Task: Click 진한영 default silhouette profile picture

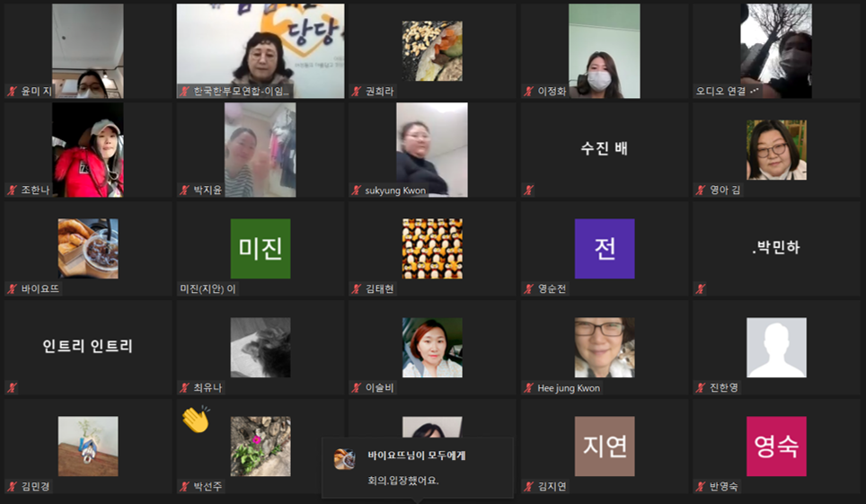Action: coord(776,348)
